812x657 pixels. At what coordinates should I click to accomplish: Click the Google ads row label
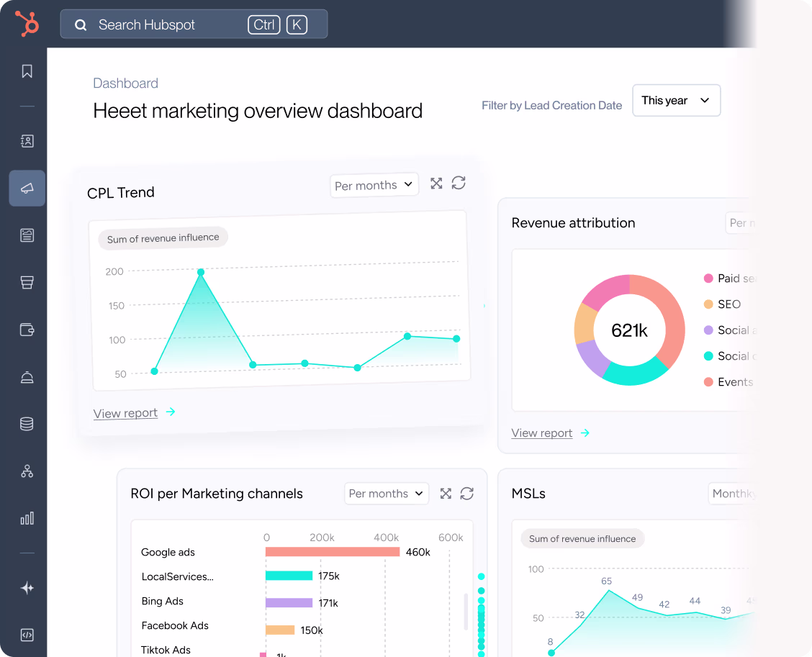[x=168, y=553]
